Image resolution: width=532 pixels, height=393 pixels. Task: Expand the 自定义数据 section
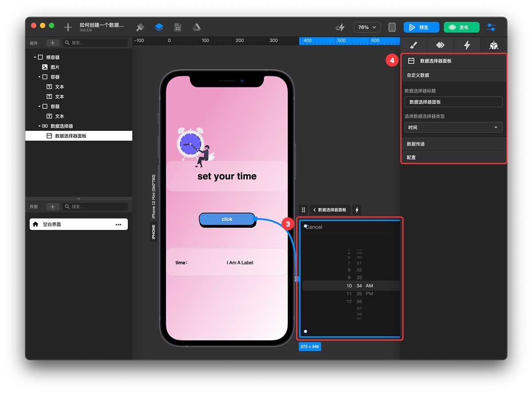(454, 75)
